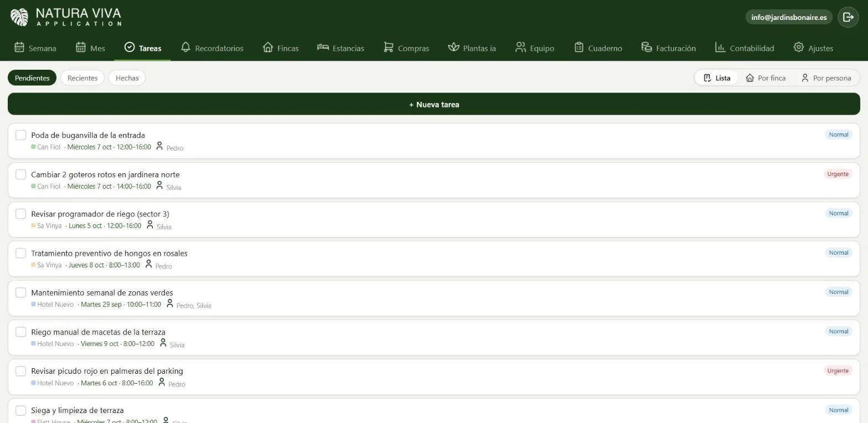The height and width of the screenshot is (423, 868).
Task: Click the + Nueva tarea button
Action: pos(434,104)
